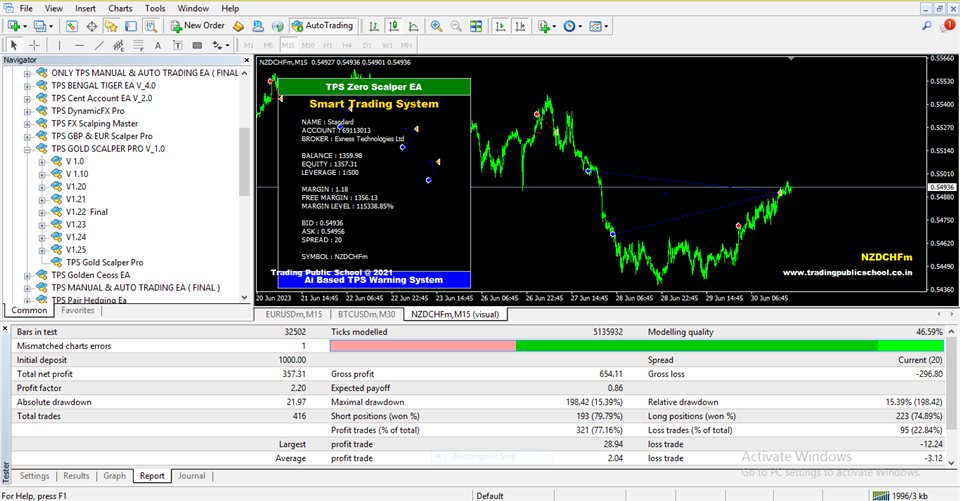Open the dropdown arrow beside Templates

pos(606,26)
